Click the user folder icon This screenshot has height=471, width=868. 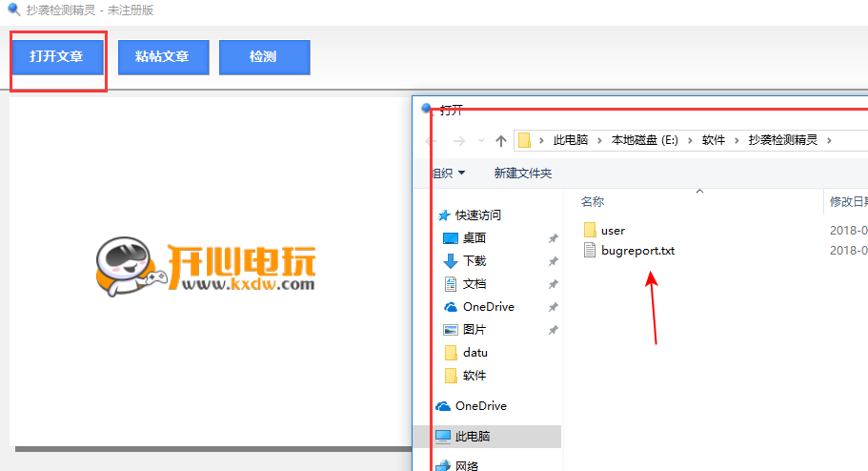click(x=590, y=230)
